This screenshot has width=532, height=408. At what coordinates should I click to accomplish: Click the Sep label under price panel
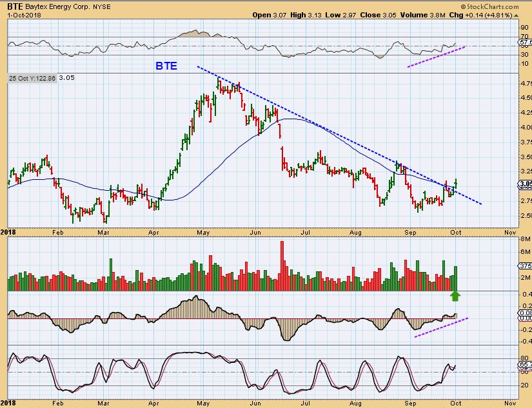coord(410,233)
